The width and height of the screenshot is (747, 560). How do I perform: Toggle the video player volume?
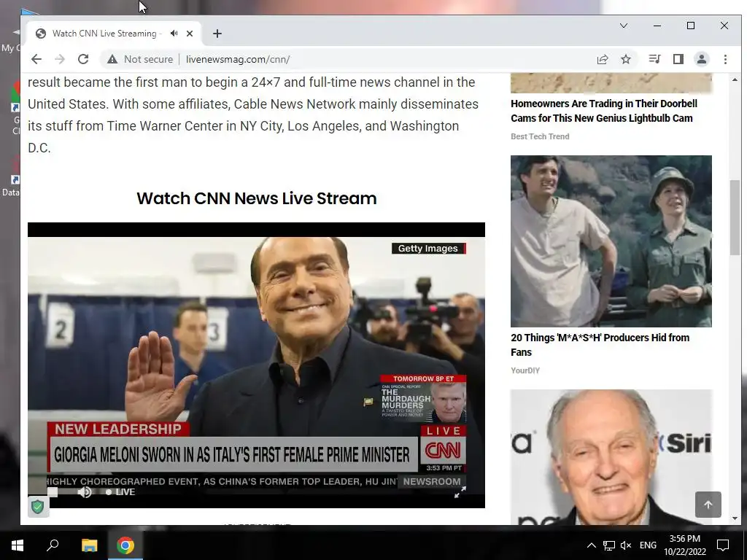coord(85,492)
